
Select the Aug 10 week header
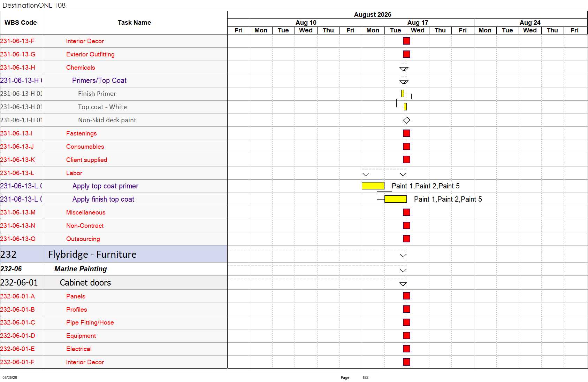306,23
